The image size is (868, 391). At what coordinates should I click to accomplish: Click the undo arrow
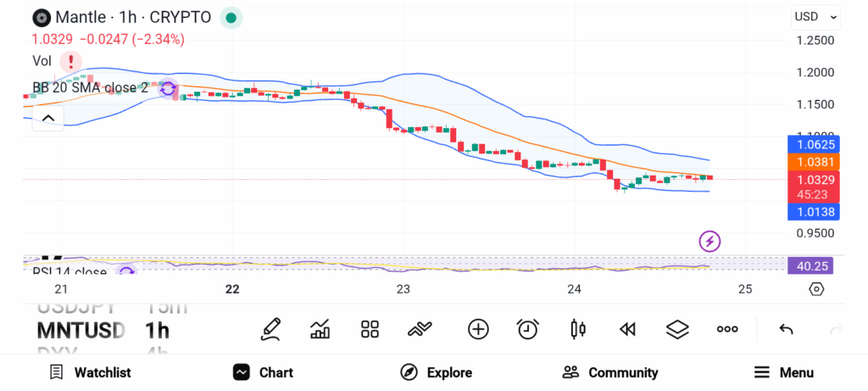[x=786, y=329]
